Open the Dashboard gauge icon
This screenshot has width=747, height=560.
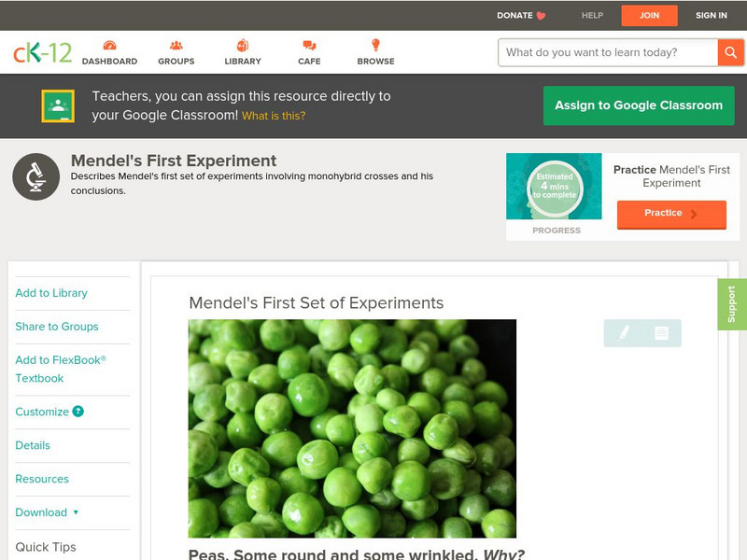pos(109,46)
